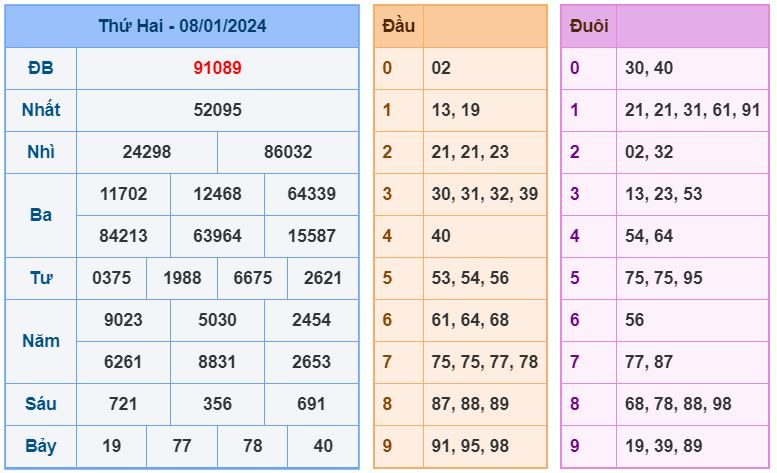777x473 pixels.
Task: Click the Nhất prize number 52095
Action: [x=217, y=110]
